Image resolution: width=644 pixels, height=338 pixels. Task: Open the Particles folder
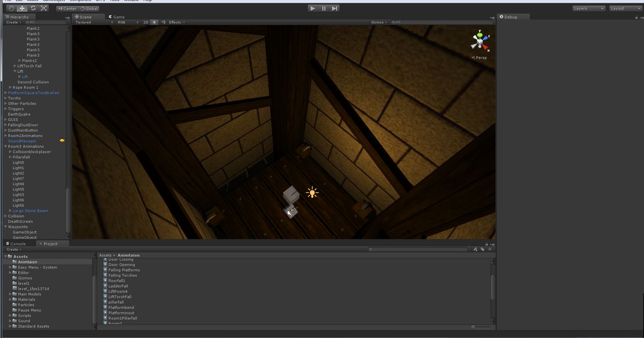pos(26,305)
